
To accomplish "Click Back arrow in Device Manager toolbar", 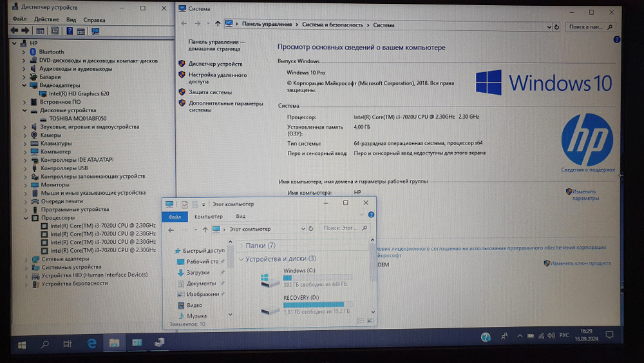I will 14,31.
